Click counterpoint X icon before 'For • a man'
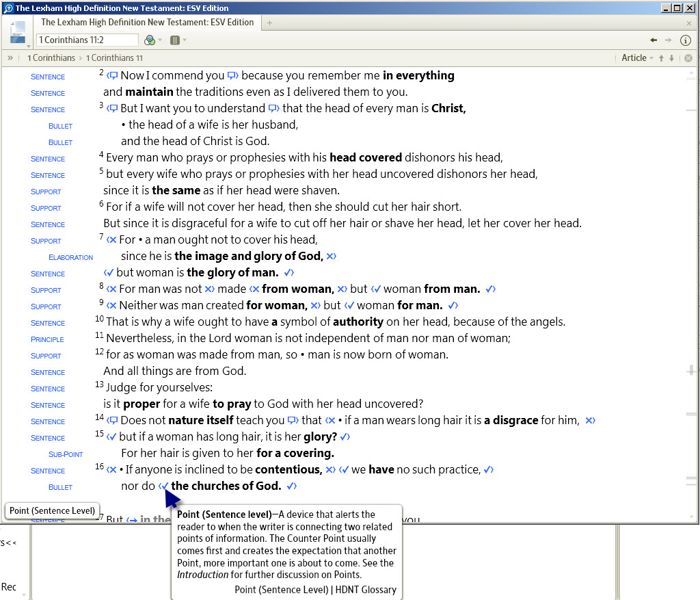The image size is (700, 600). [x=111, y=240]
